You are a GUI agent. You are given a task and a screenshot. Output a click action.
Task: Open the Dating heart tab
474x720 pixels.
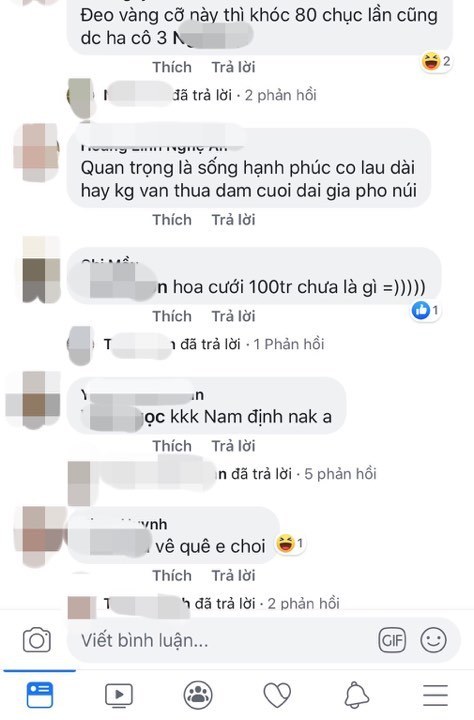pos(277,695)
